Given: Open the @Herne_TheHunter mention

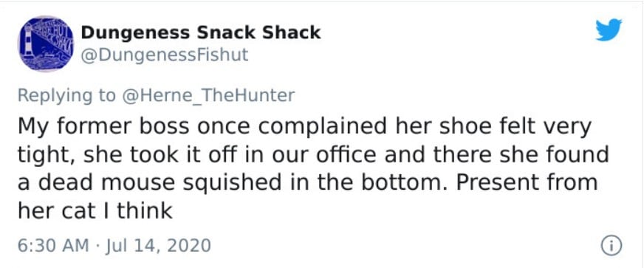Looking at the screenshot, I should 208,96.
